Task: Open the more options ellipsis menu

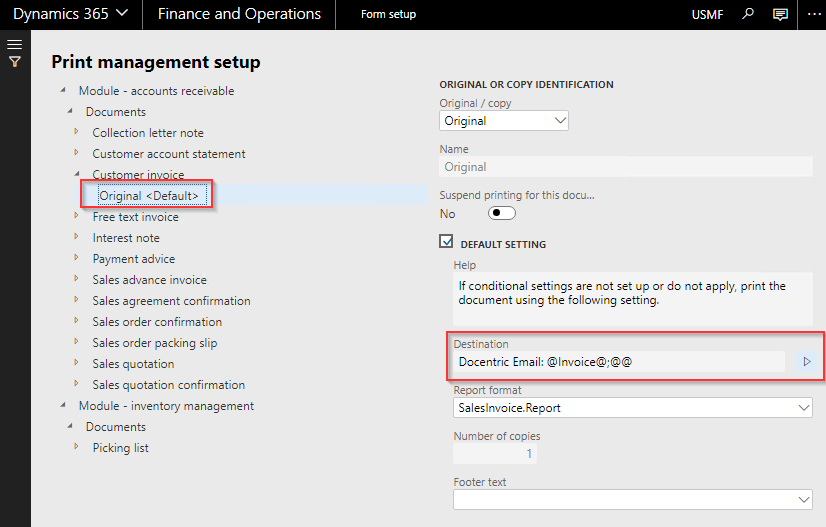Action: click(x=814, y=14)
